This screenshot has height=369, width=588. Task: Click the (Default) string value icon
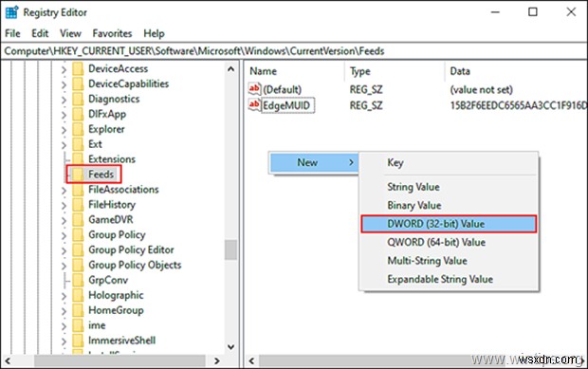pyautogui.click(x=254, y=89)
